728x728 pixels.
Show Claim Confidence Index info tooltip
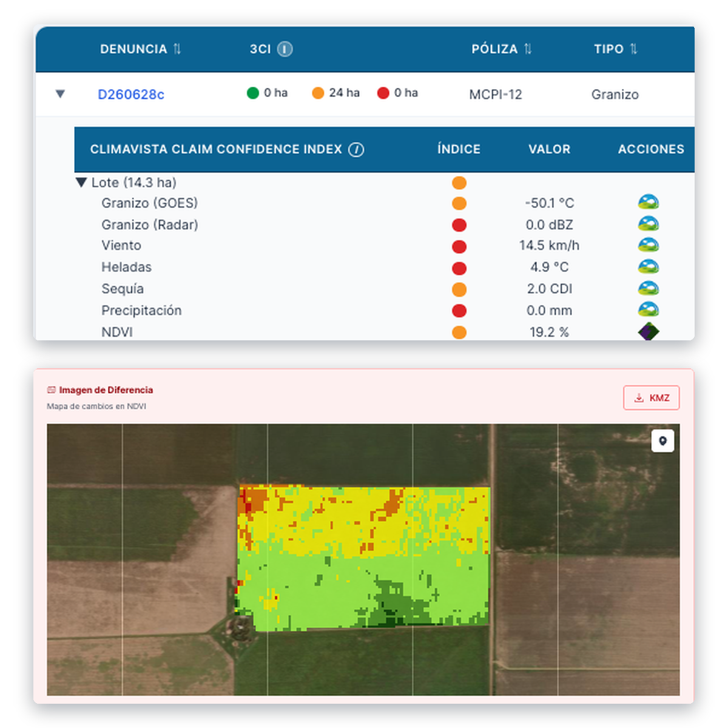pyautogui.click(x=356, y=149)
